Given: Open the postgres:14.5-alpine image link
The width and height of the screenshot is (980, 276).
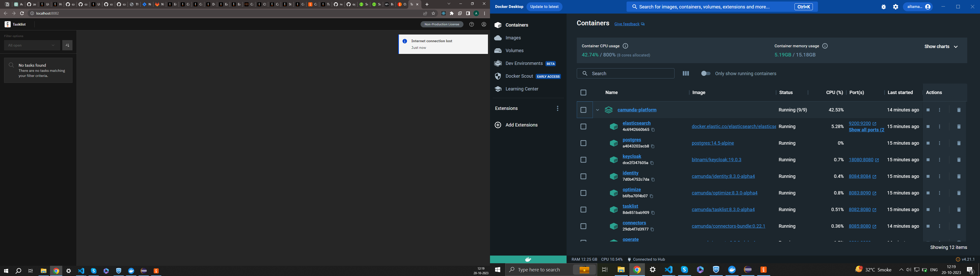Looking at the screenshot, I should [713, 143].
